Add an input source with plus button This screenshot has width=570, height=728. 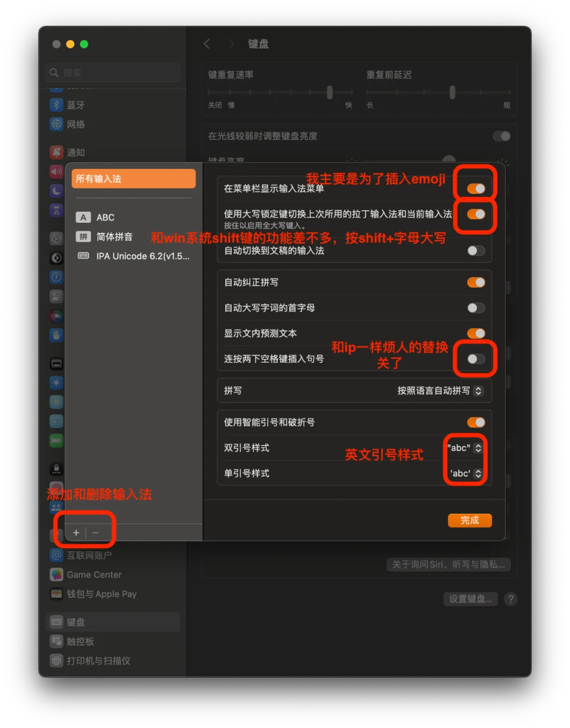(76, 533)
